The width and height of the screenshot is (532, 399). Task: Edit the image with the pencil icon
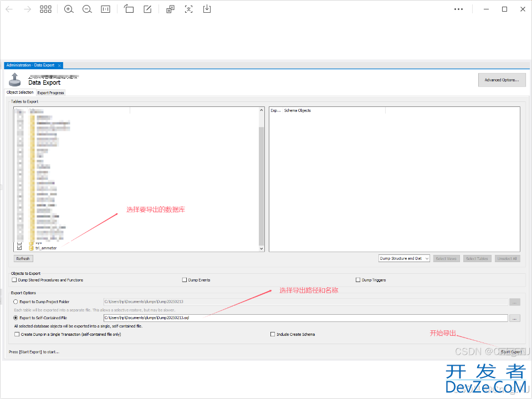147,9
